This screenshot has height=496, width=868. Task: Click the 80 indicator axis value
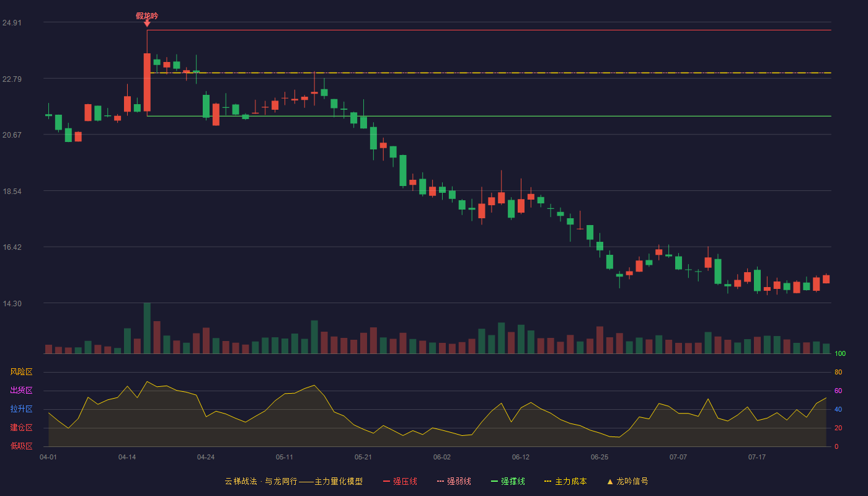pos(838,372)
